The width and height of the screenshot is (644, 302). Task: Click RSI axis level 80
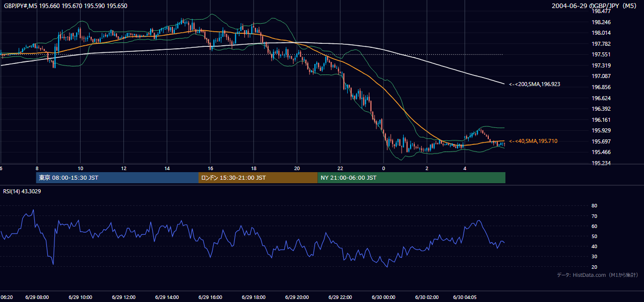point(594,206)
